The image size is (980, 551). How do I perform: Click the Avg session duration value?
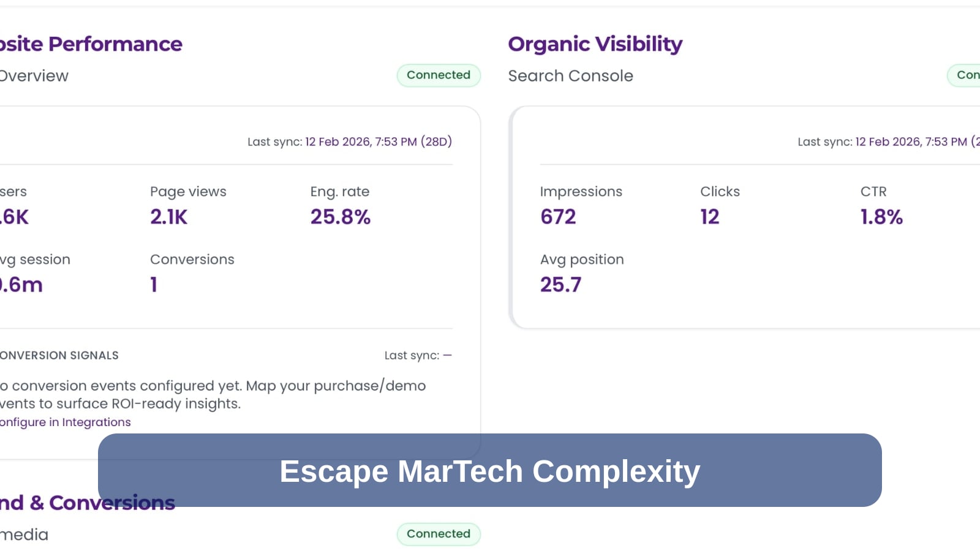[x=21, y=285]
